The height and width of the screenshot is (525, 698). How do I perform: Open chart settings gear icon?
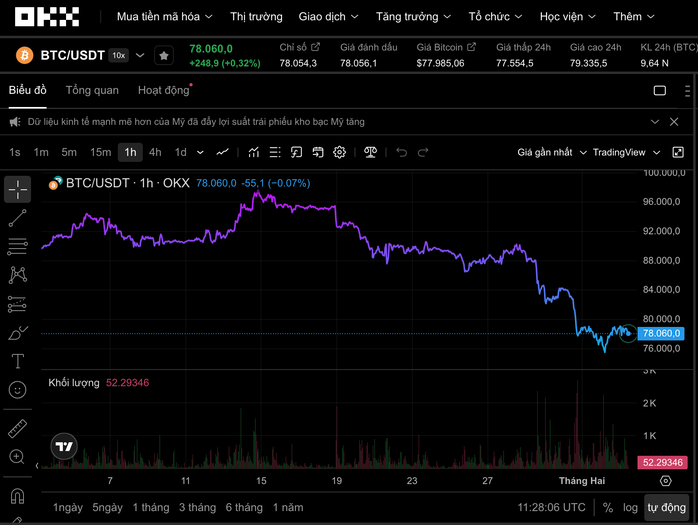[340, 152]
